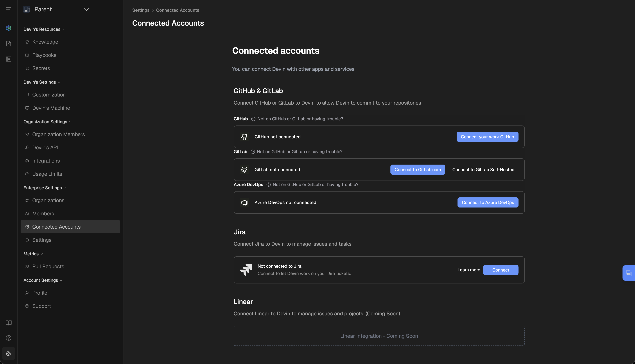Go to the Integrations page in sidebar
Image resolution: width=635 pixels, height=364 pixels.
coord(46,161)
